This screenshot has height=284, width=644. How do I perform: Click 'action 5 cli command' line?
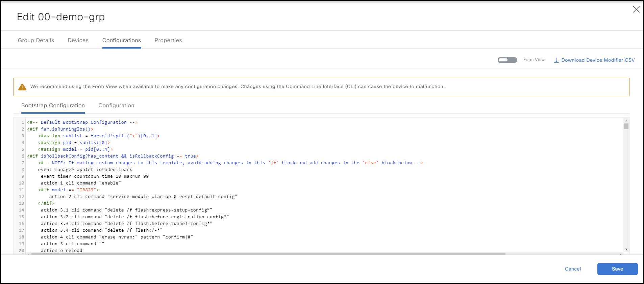point(73,244)
